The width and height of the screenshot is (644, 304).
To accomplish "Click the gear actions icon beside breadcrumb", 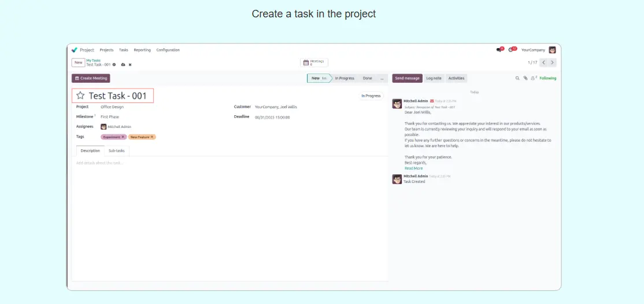I will 114,64.
